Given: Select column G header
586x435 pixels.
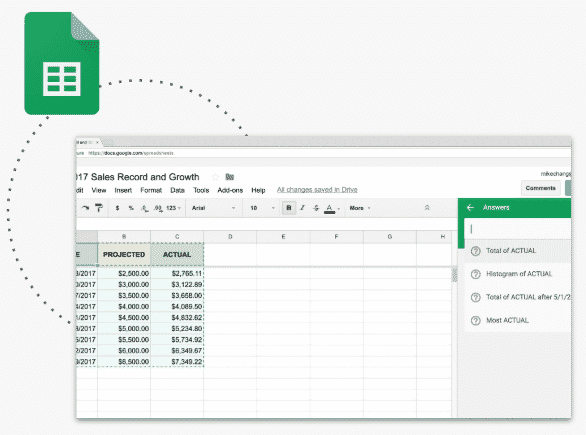Looking at the screenshot, I should pyautogui.click(x=390, y=237).
